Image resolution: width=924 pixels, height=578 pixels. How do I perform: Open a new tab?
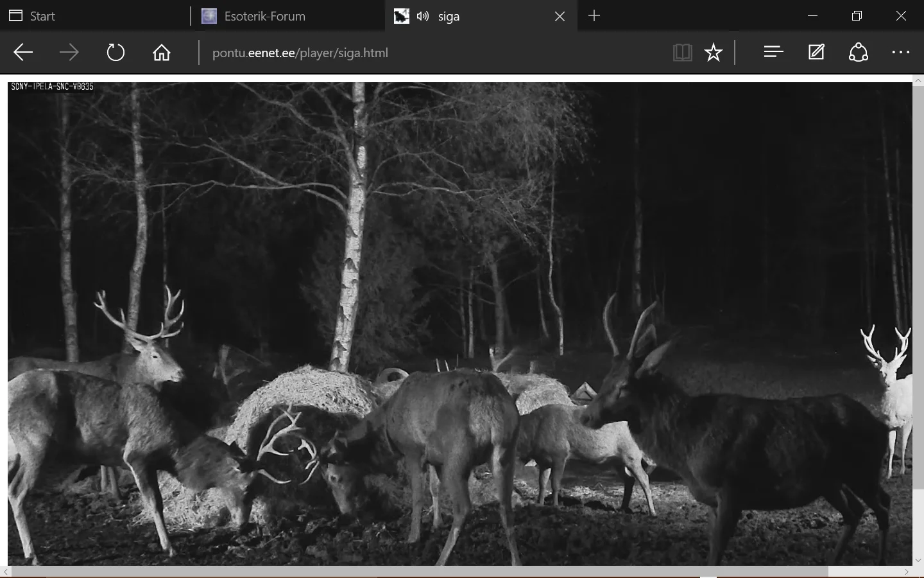pos(594,16)
